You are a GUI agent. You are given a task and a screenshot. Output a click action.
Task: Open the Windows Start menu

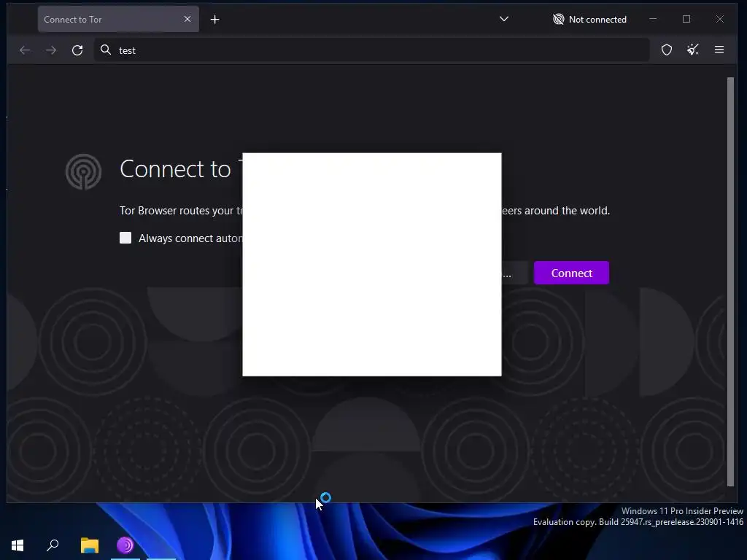click(x=18, y=545)
